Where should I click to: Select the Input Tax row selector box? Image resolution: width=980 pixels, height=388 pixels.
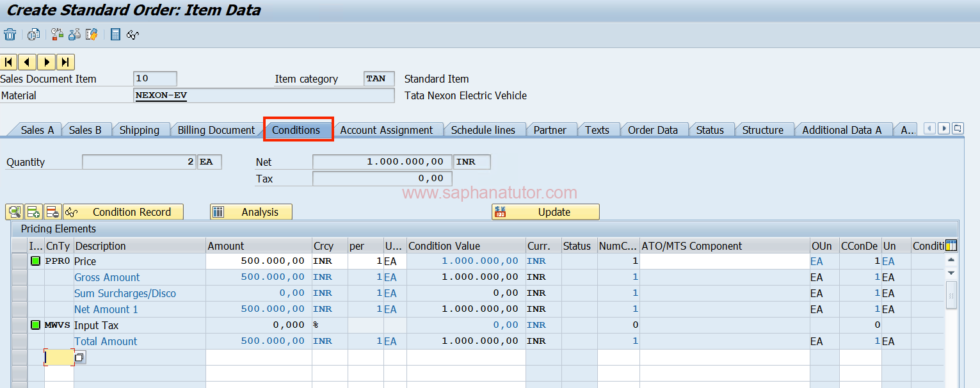(x=19, y=325)
